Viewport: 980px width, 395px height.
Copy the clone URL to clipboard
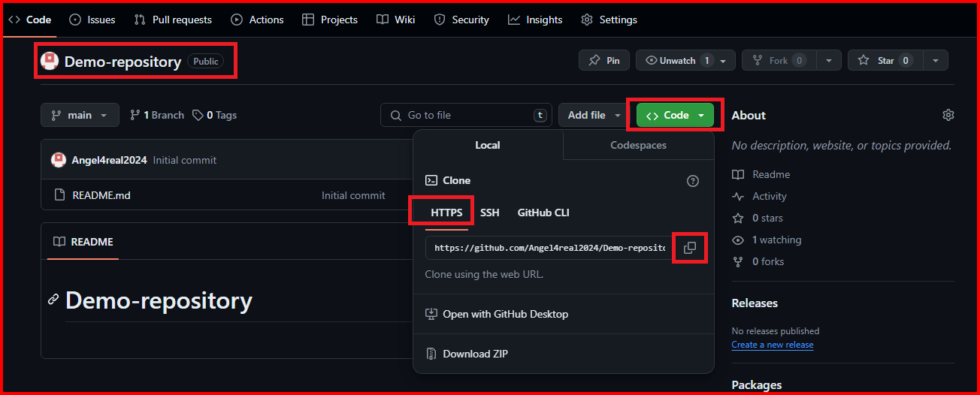click(690, 248)
